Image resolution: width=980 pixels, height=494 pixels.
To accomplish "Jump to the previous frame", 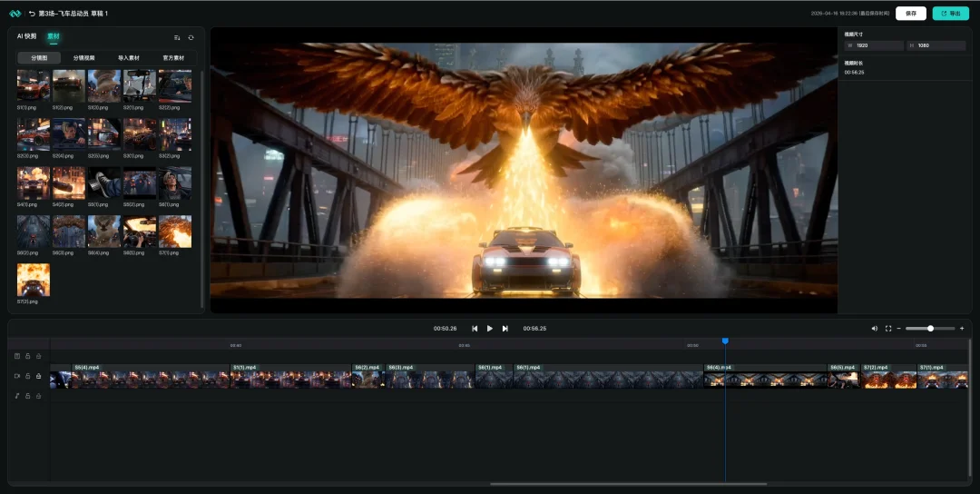I will click(475, 328).
